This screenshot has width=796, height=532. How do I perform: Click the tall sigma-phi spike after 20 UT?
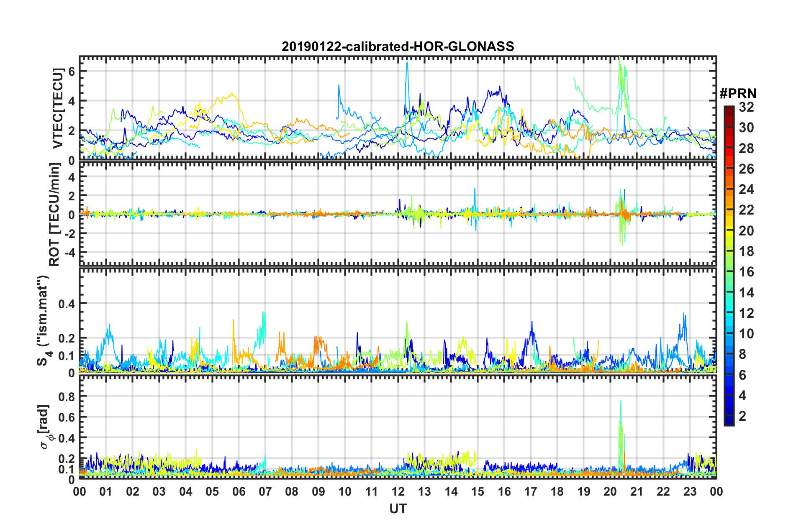(621, 402)
